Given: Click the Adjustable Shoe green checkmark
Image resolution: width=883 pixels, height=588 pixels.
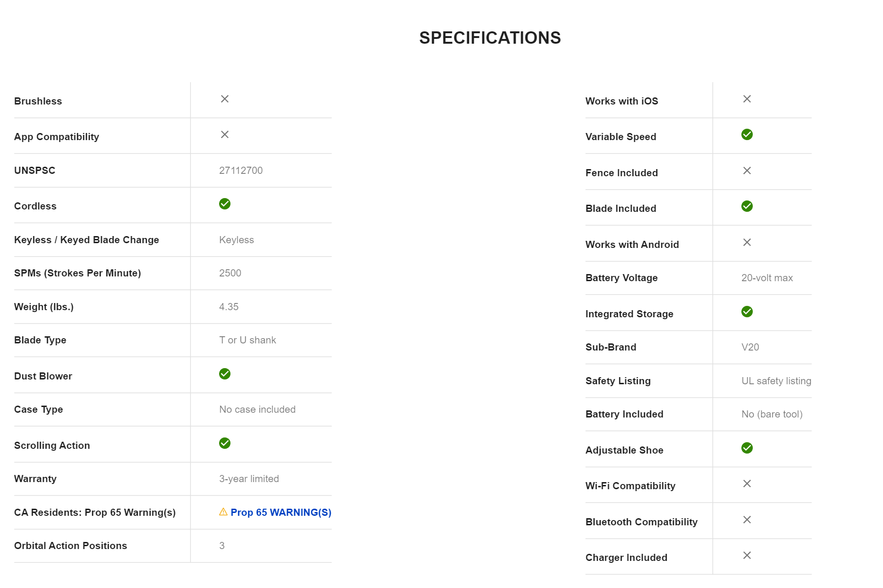Looking at the screenshot, I should click(747, 448).
